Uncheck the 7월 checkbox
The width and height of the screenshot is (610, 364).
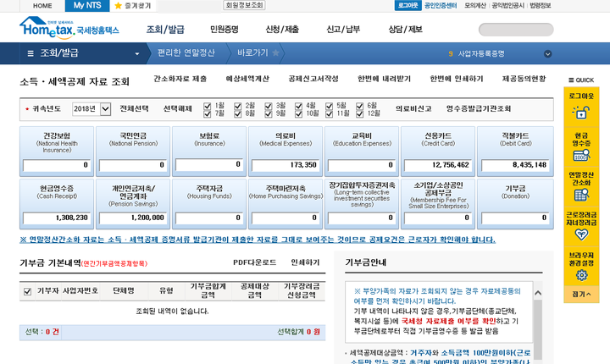208,114
